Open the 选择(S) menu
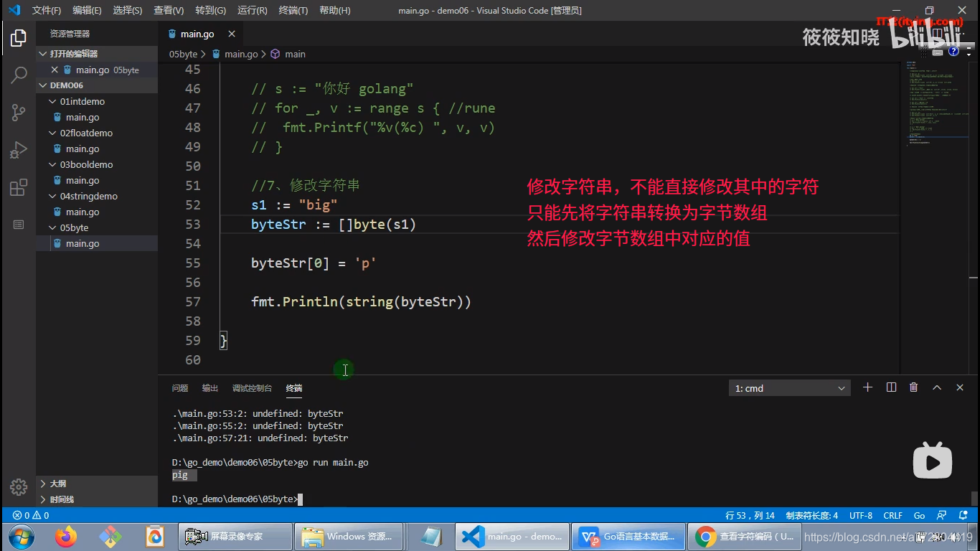 point(128,11)
